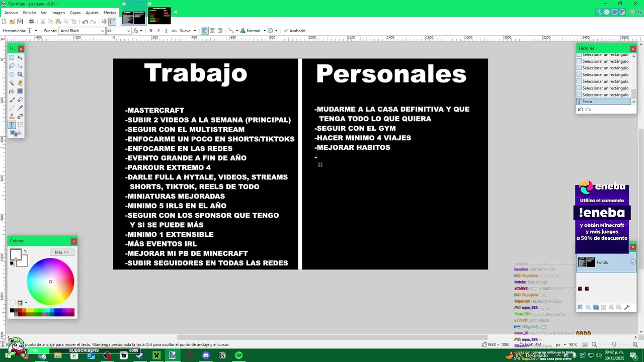The image size is (644, 362).
Task: Open the Edición menu
Action: 29,13
